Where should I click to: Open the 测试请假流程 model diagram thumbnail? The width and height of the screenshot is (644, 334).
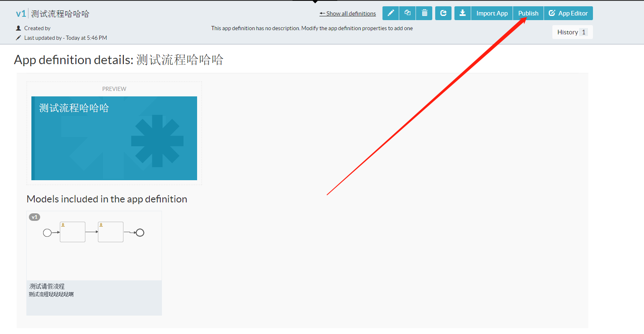(94, 246)
